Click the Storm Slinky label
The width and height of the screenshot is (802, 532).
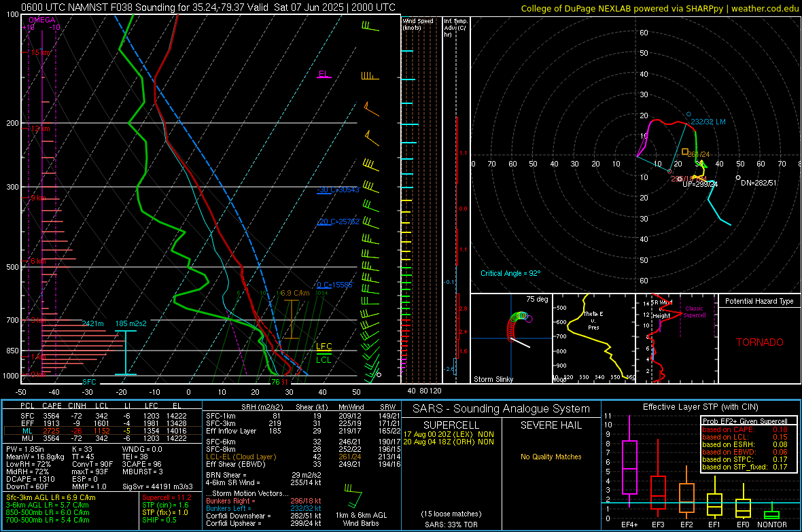click(x=493, y=379)
